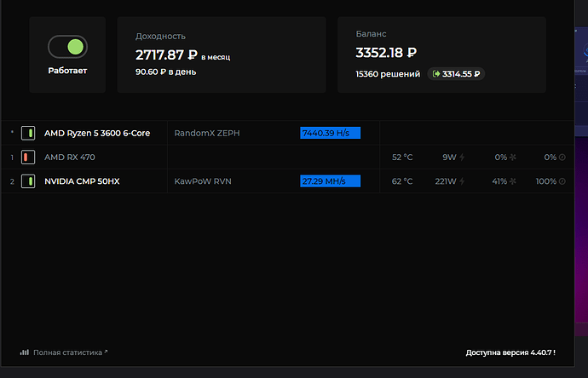Click the withdraw 3314.55 ₽ button

pyautogui.click(x=456, y=74)
